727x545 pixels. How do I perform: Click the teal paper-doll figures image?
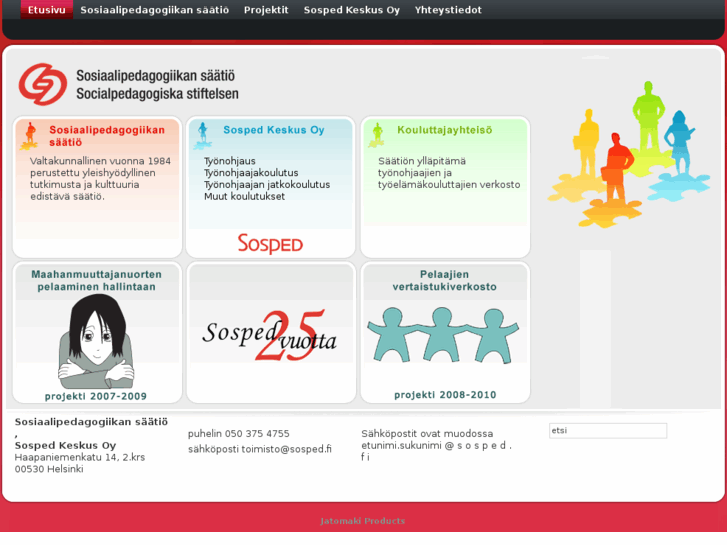pos(443,335)
